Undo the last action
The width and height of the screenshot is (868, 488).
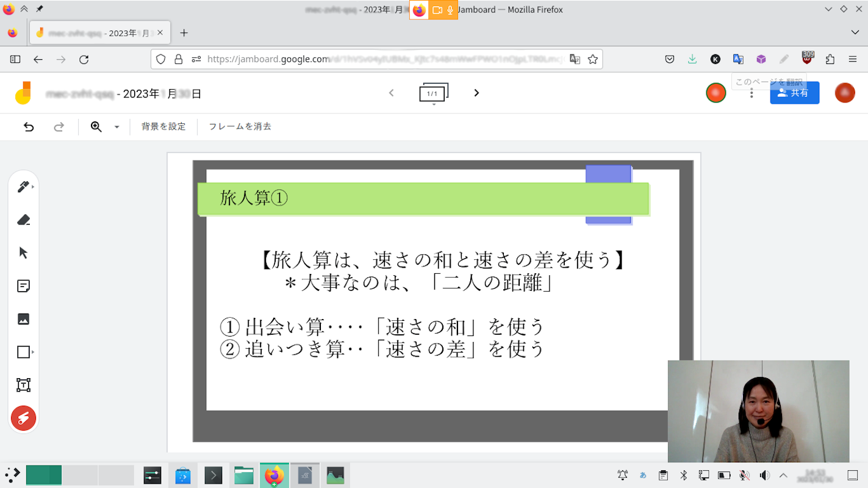coord(29,127)
